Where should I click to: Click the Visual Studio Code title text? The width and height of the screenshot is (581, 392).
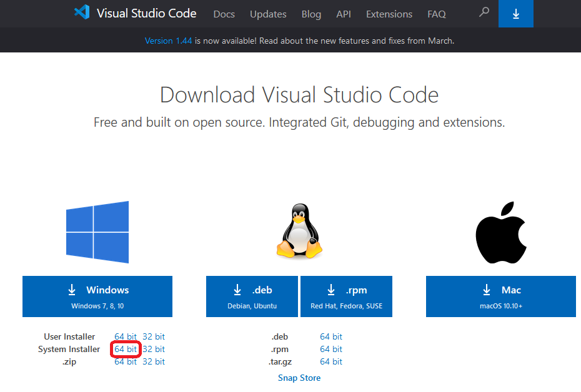click(x=147, y=13)
